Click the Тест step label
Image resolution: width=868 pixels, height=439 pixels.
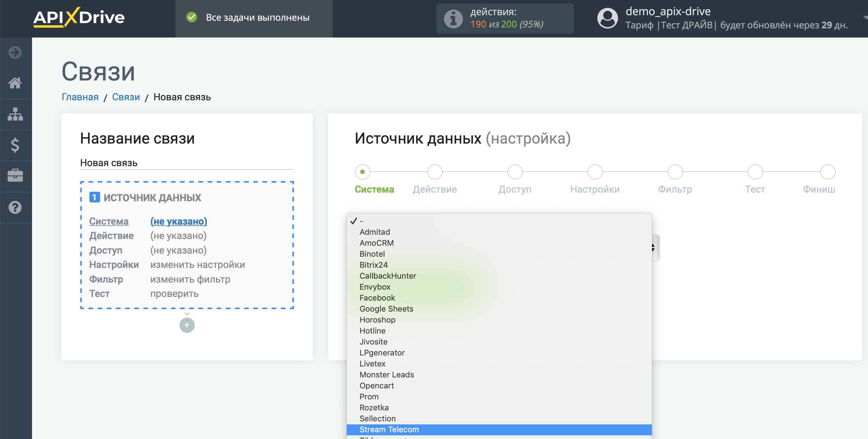point(755,189)
